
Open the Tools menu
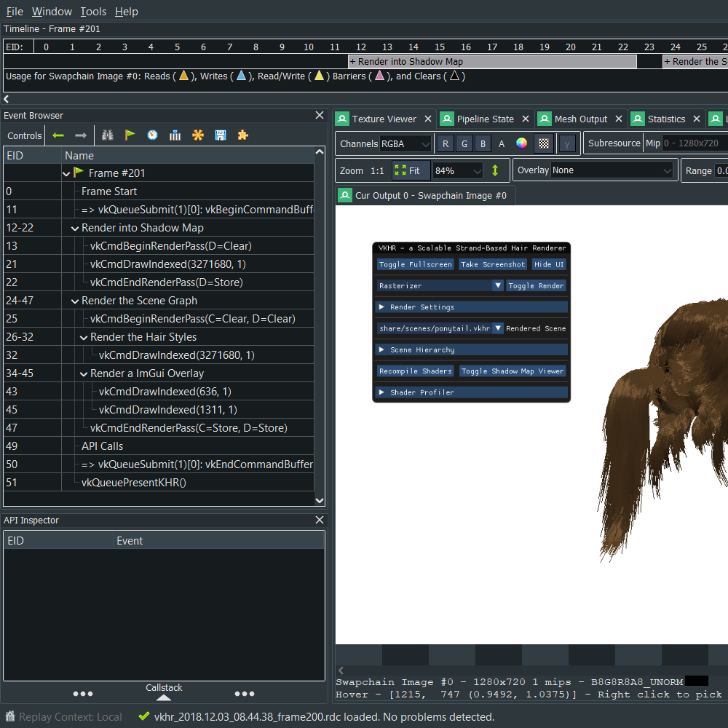pyautogui.click(x=93, y=12)
